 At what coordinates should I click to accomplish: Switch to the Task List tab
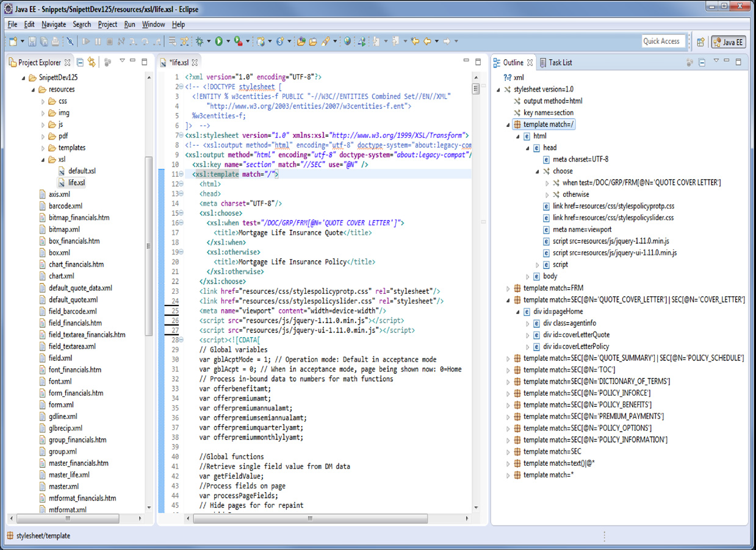[x=559, y=62]
